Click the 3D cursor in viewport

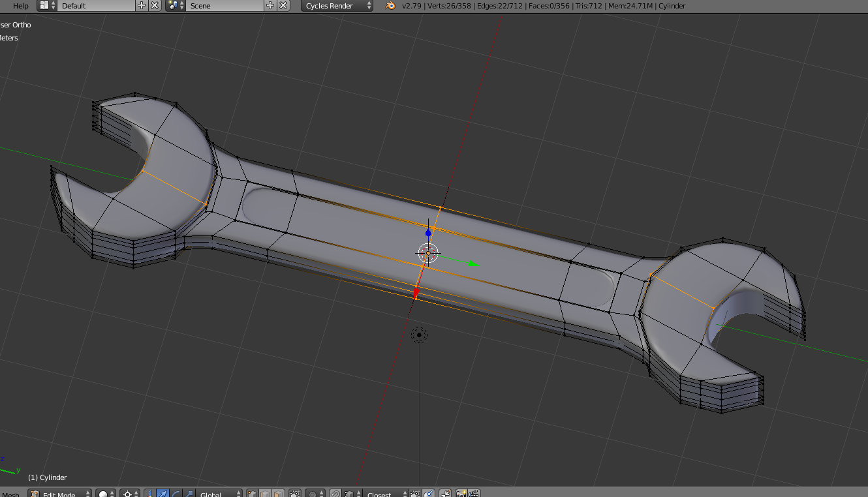coord(428,252)
